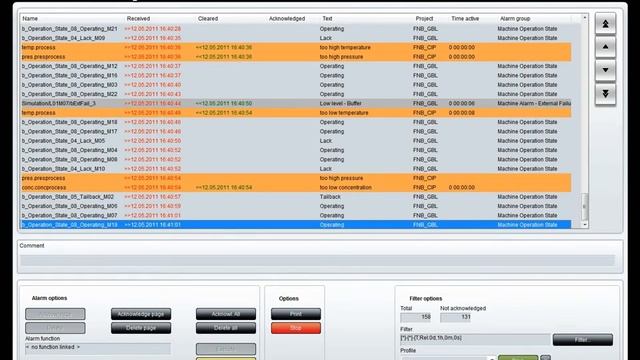
Task: Select row b_Operation_State_08_Operating_M12
Action: click(x=296, y=66)
